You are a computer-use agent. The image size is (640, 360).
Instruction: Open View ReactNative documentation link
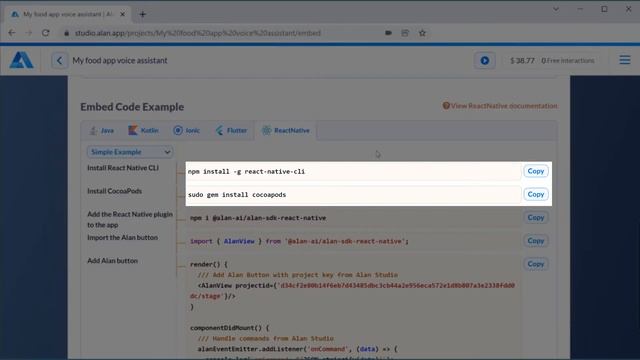(504, 106)
